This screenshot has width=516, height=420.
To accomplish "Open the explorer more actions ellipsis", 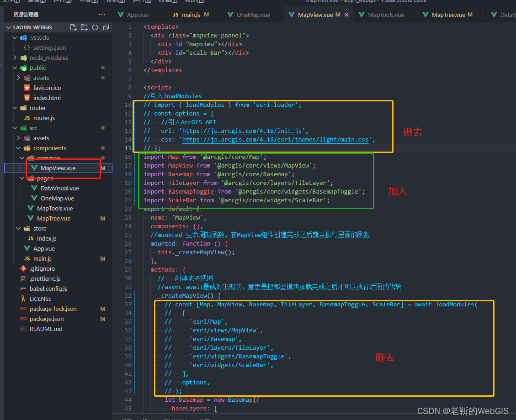I will (x=101, y=15).
